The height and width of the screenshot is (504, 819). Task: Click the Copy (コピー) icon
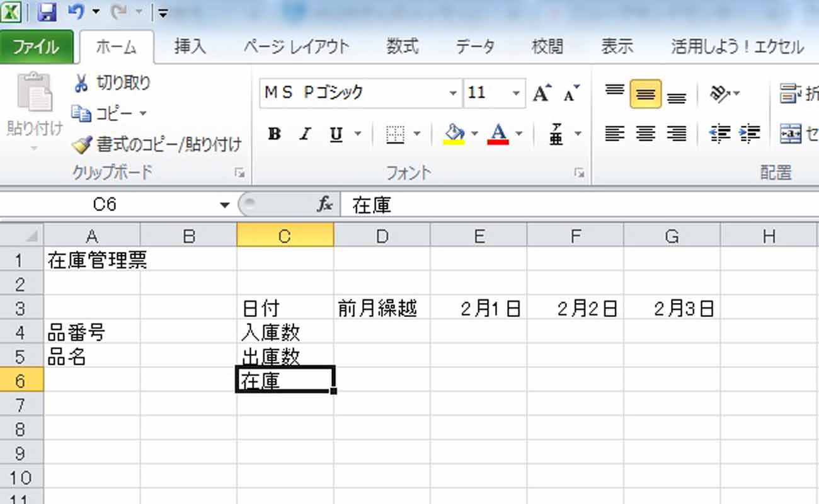click(x=81, y=114)
